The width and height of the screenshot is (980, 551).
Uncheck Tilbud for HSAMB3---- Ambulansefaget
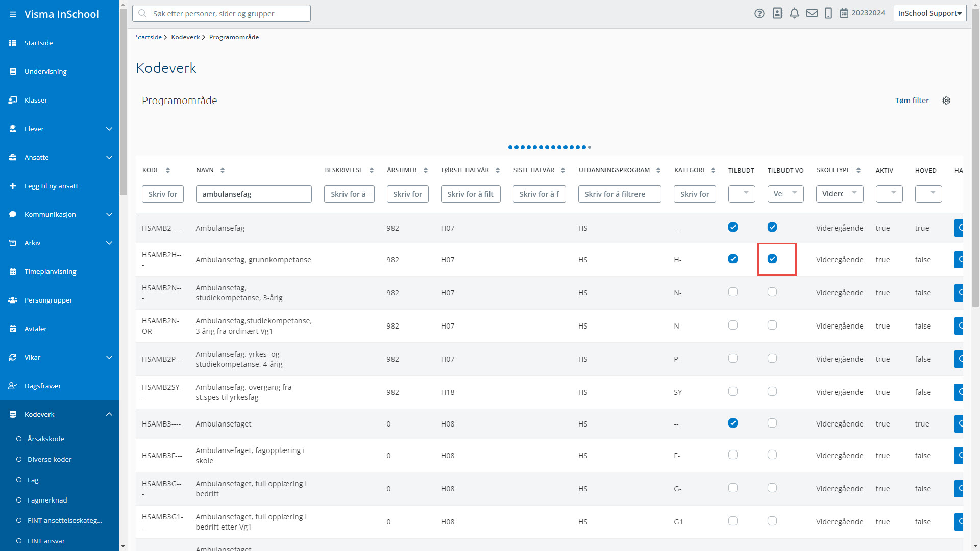(733, 423)
